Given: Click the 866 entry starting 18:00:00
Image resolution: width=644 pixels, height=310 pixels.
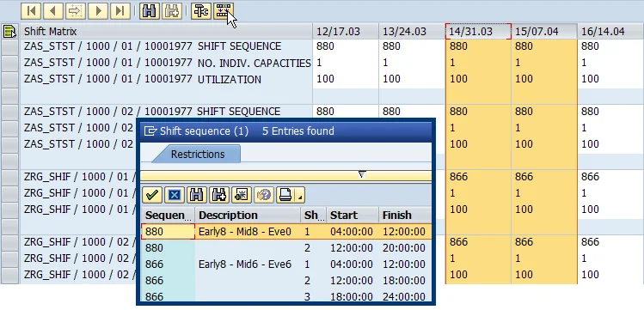Looking at the screenshot, I should coord(169,296).
